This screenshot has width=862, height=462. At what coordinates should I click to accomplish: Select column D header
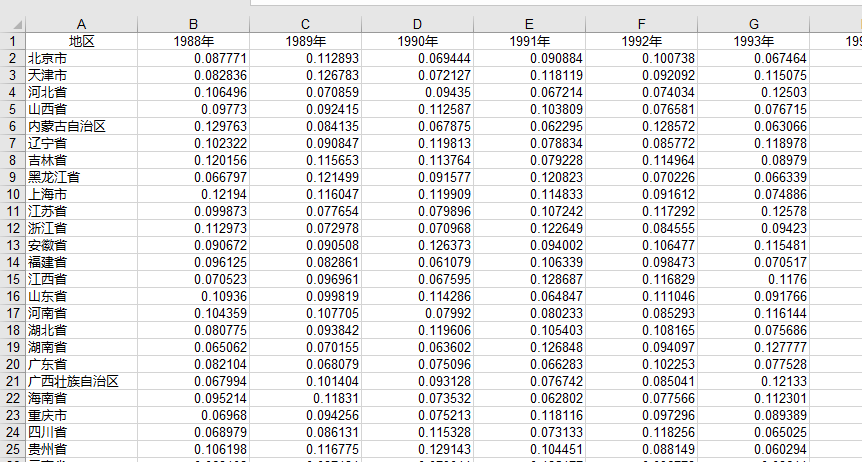click(x=417, y=24)
